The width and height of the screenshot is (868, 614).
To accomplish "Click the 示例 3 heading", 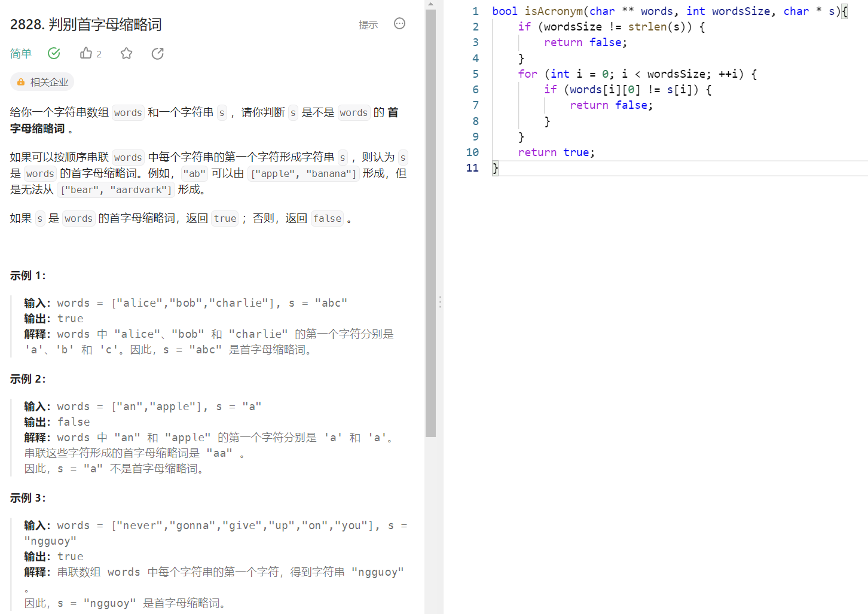I will 28,498.
